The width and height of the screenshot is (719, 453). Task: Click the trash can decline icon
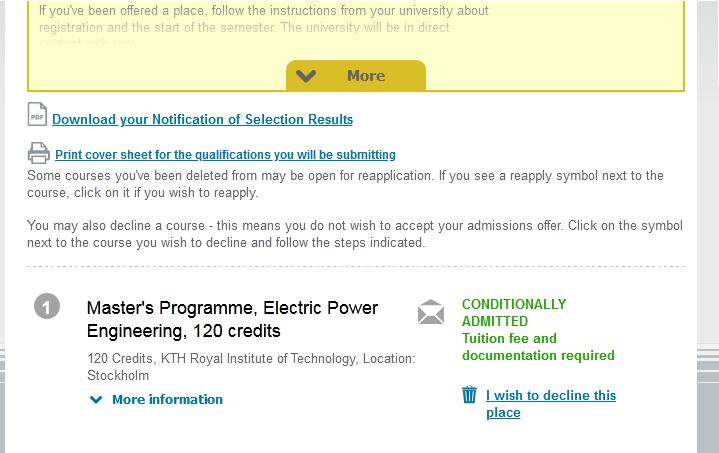click(x=470, y=395)
